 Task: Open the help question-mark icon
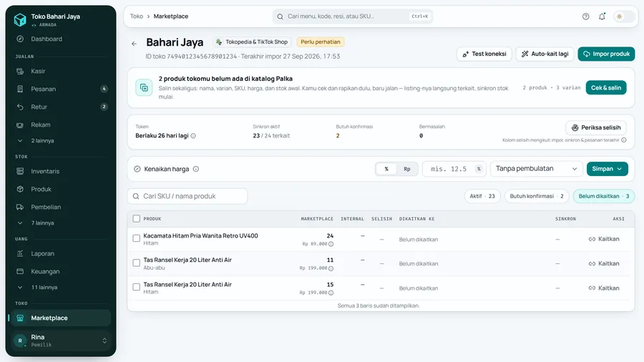[585, 16]
